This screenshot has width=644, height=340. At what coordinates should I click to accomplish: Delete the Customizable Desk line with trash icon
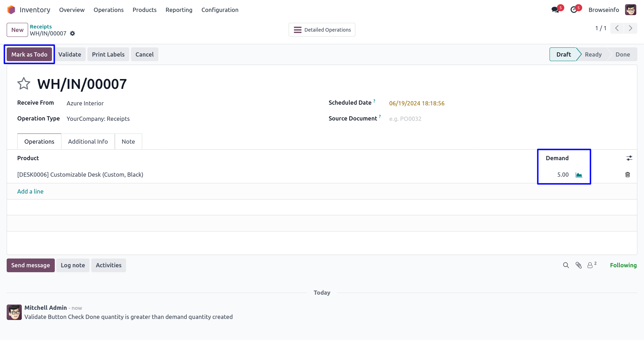[x=627, y=175]
